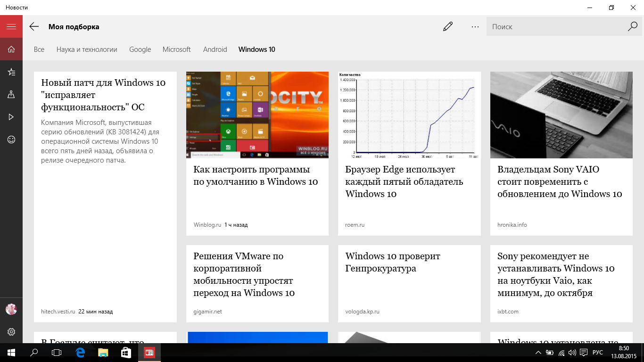The height and width of the screenshot is (362, 644).
Task: Switch to the Google tab
Action: pos(140,49)
